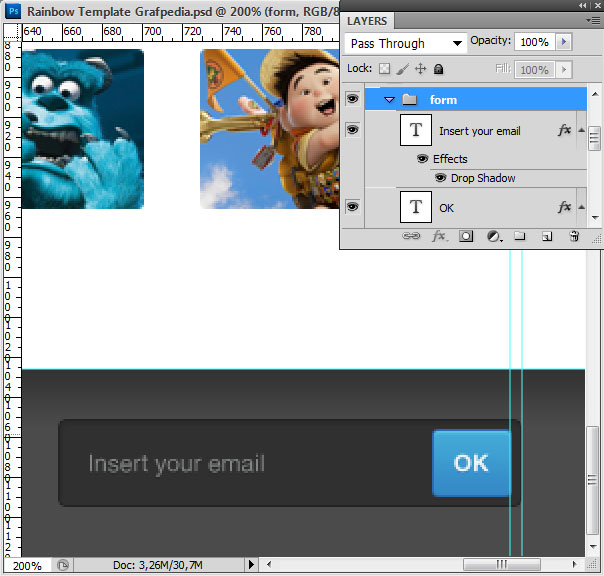
Task: Open the status bar info flyout arrow
Action: (x=251, y=565)
